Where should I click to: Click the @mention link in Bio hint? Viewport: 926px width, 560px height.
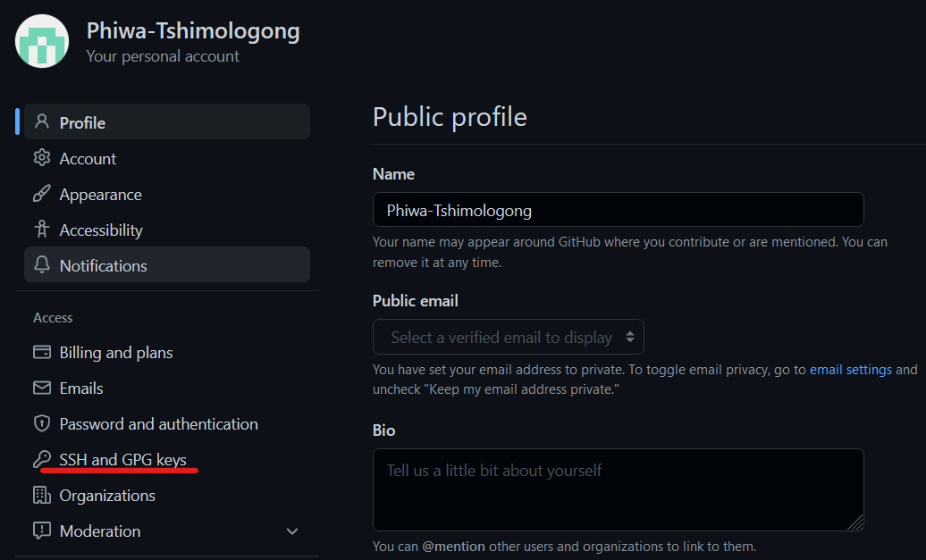pos(454,546)
